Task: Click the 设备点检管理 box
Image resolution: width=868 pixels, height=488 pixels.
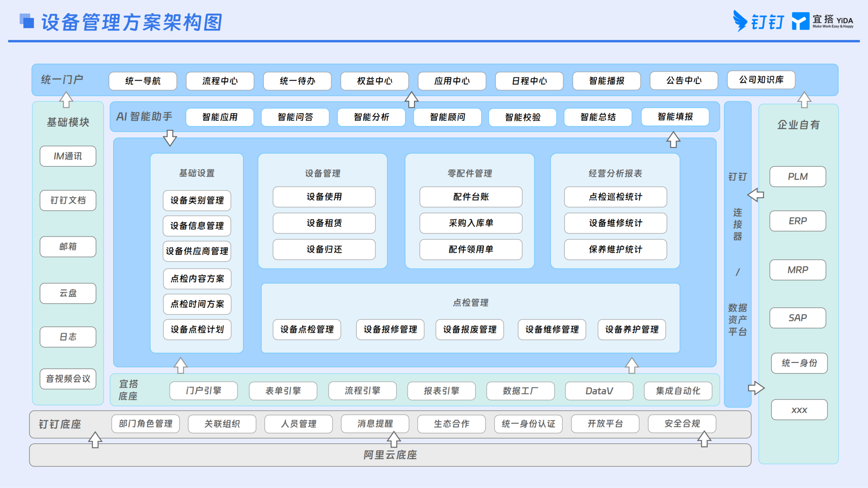Action: (307, 329)
